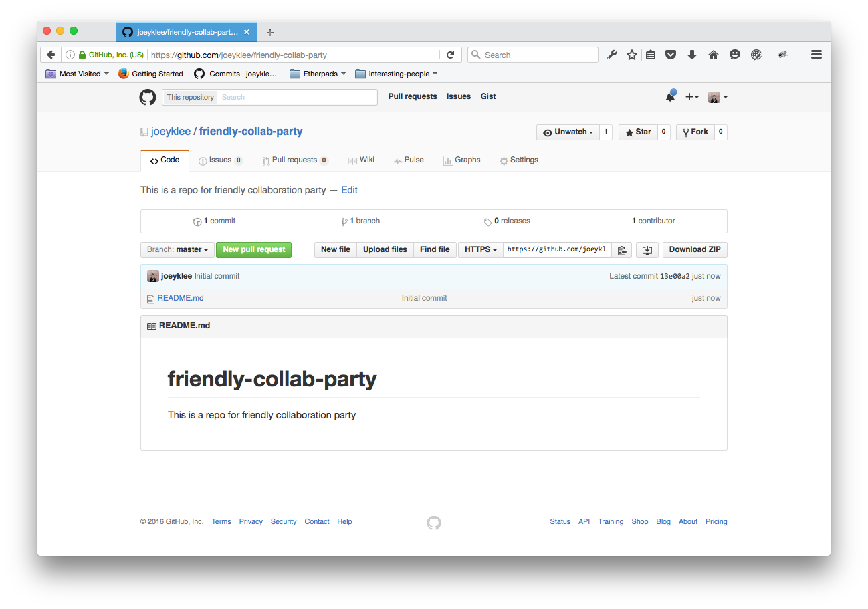Click the Download ZIP button
868x609 pixels.
694,249
